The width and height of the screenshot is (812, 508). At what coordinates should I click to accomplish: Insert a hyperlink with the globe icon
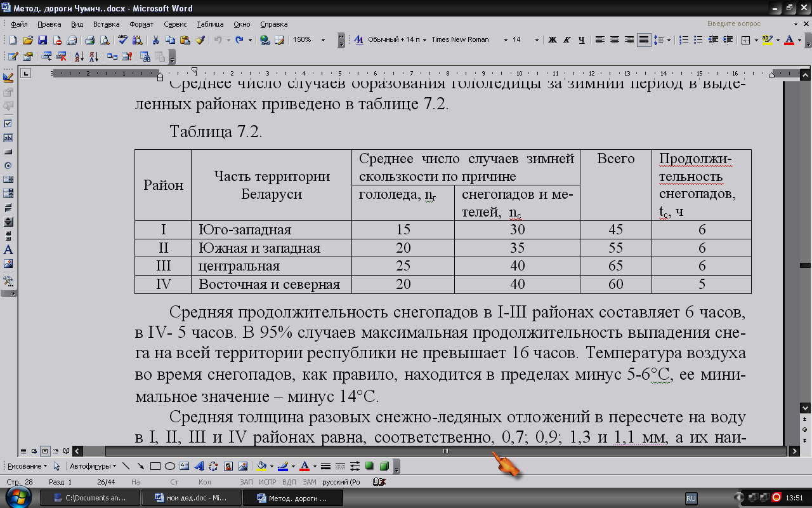[x=265, y=40]
